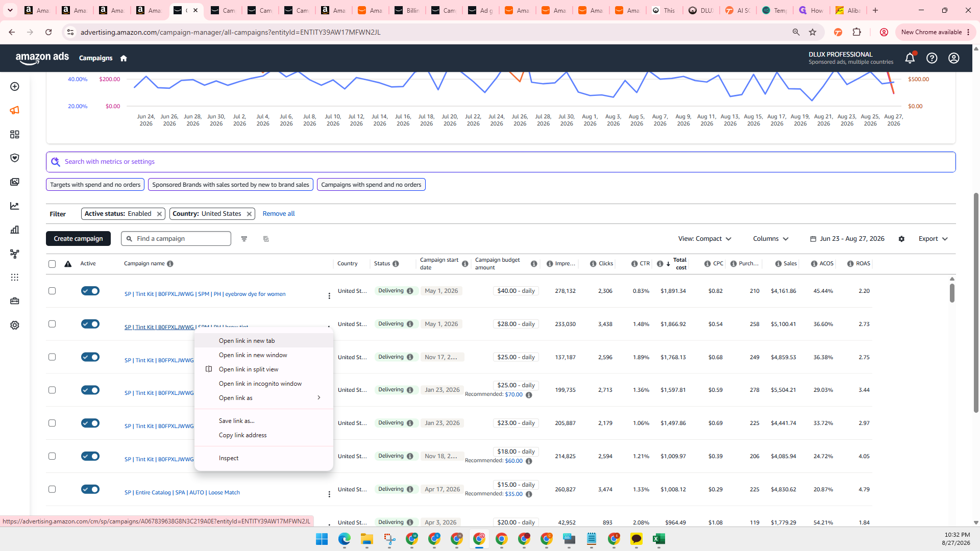Viewport: 980px width, 551px height.
Task: Open the Jun 23 - Aug 27, 2026 date picker
Action: coord(847,239)
